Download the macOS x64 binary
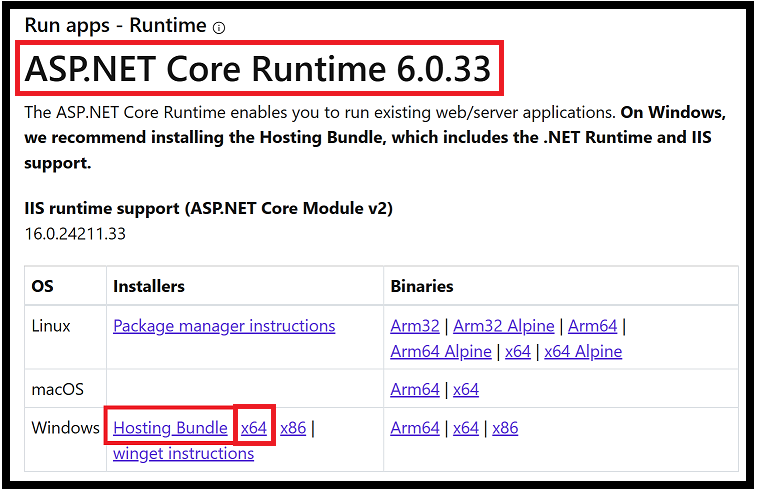Image resolution: width=757 pixels, height=495 pixels. pos(466,390)
